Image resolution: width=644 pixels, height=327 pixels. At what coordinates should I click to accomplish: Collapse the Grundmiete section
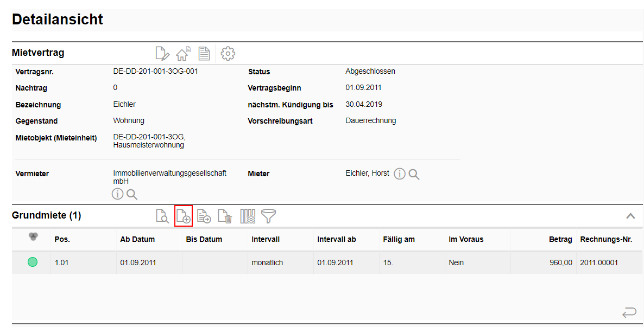click(x=630, y=216)
